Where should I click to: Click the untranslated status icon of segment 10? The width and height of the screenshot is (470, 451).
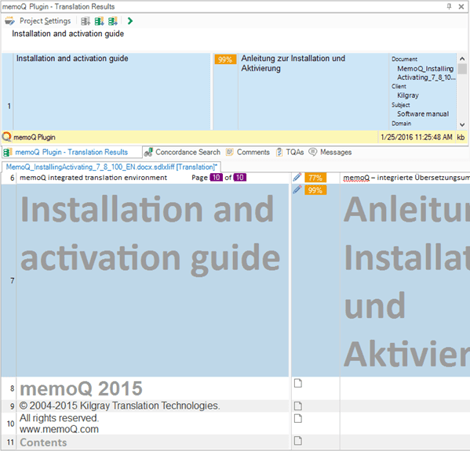click(x=298, y=418)
